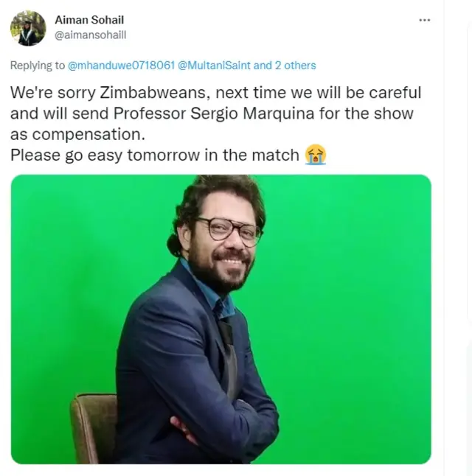This screenshot has width=472, height=476.
Task: Visit the @aimansohaill handle link
Action: (90, 35)
